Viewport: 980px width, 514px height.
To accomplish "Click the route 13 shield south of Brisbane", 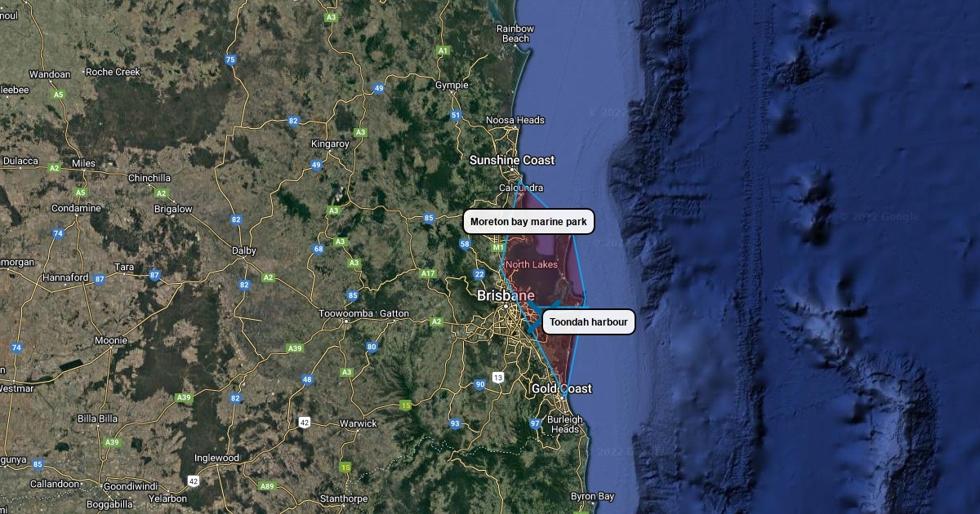I will tap(498, 377).
